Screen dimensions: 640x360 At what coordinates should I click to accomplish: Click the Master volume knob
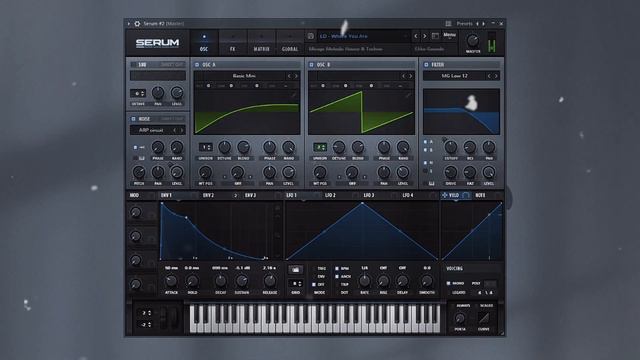click(x=473, y=40)
